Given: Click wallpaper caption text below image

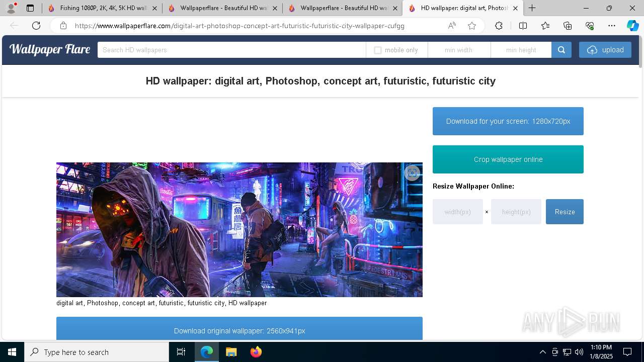Looking at the screenshot, I should point(162,303).
